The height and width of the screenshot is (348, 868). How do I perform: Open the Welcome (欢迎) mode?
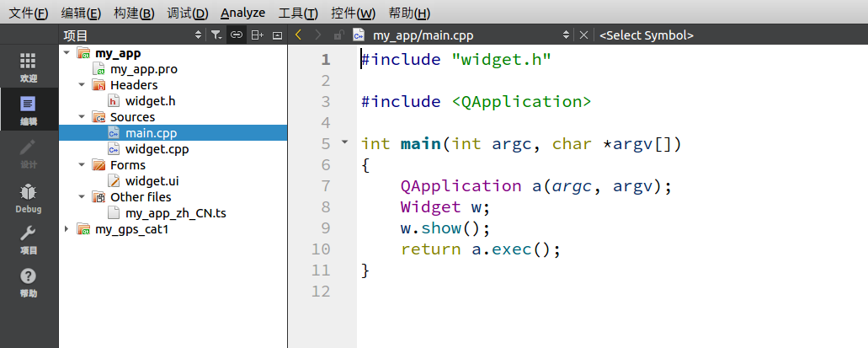29,67
